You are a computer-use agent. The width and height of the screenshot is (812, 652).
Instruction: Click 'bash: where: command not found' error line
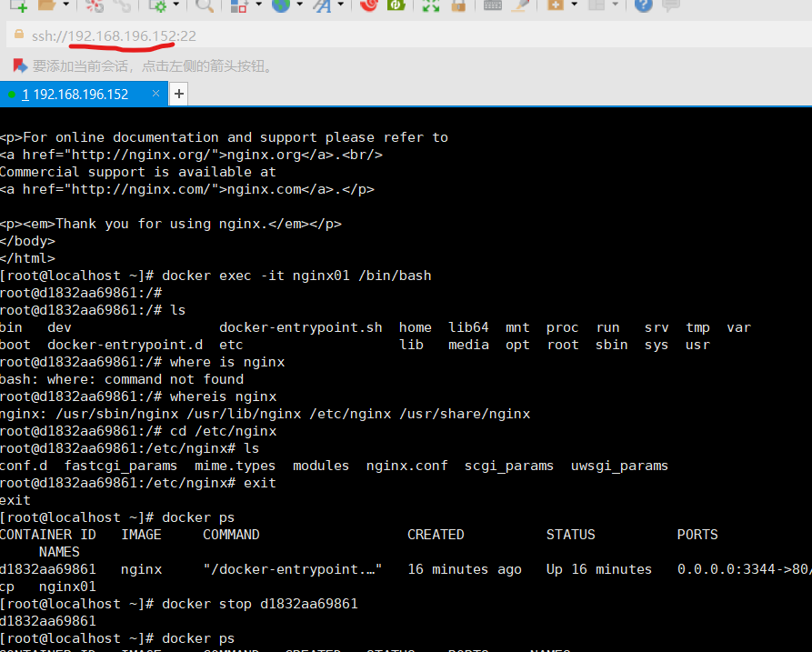pos(122,379)
